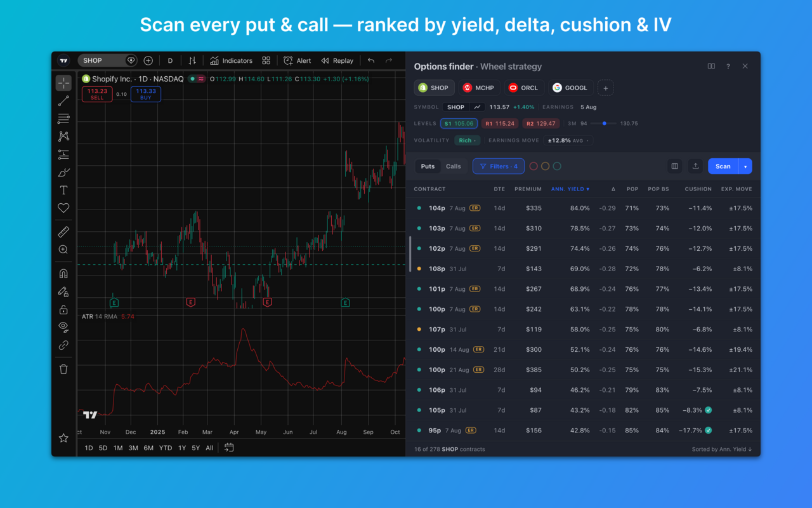Start bar Replay mode
The width and height of the screenshot is (812, 508).
tap(337, 60)
